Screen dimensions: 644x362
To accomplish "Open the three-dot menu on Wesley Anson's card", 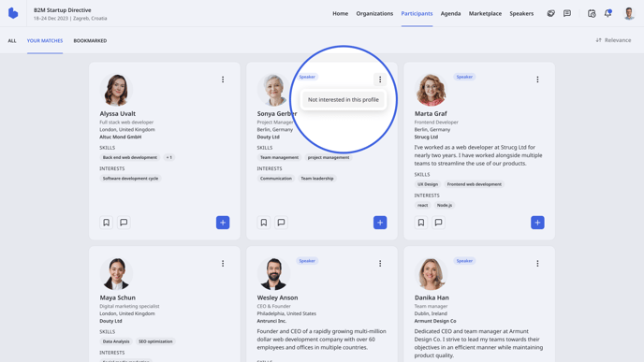I will point(380,263).
